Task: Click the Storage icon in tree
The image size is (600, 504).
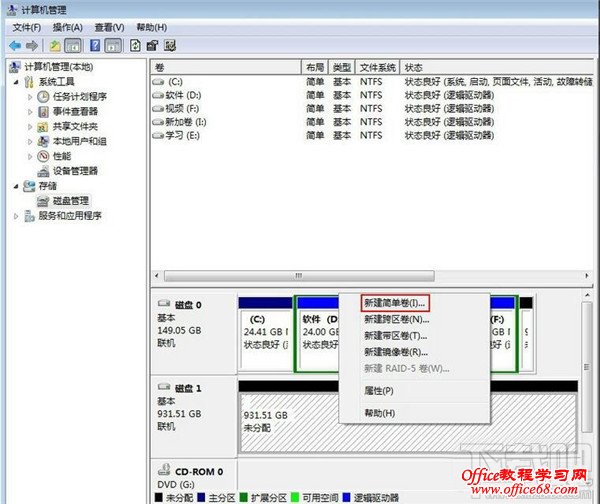Action: 29,186
